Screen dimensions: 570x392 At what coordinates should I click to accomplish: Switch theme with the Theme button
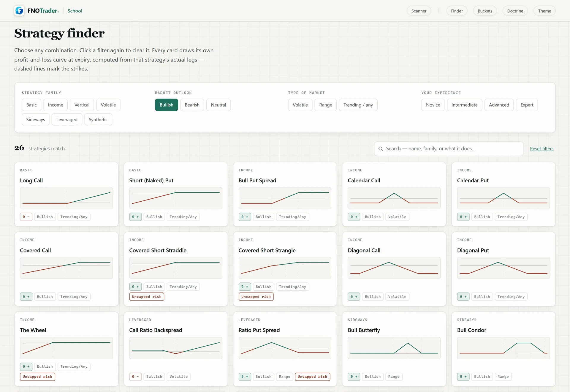[x=544, y=11]
